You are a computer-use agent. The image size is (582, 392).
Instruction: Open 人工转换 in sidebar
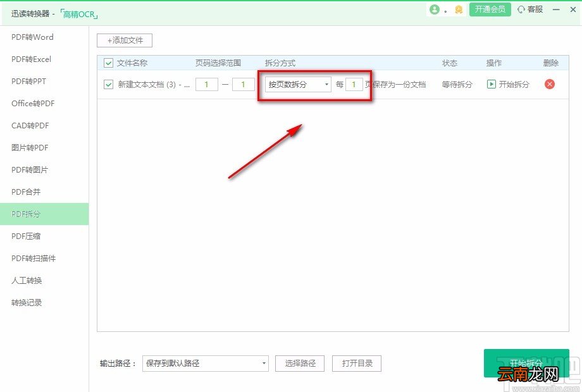point(27,280)
